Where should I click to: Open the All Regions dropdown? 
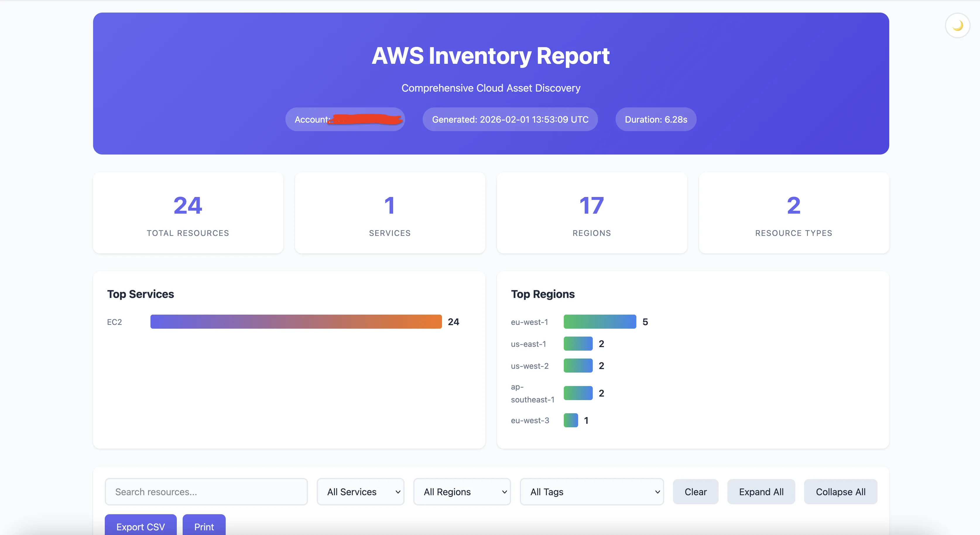tap(462, 492)
